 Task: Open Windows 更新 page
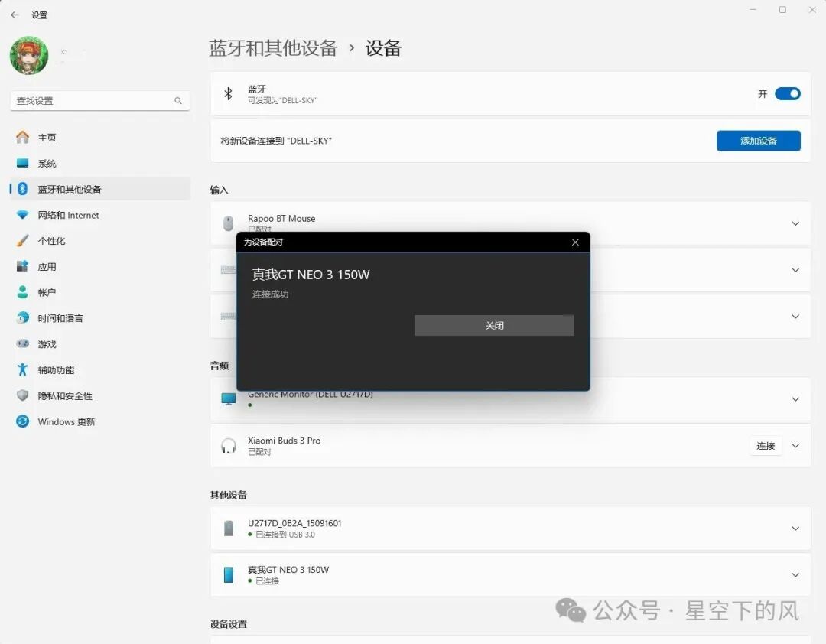(x=67, y=421)
